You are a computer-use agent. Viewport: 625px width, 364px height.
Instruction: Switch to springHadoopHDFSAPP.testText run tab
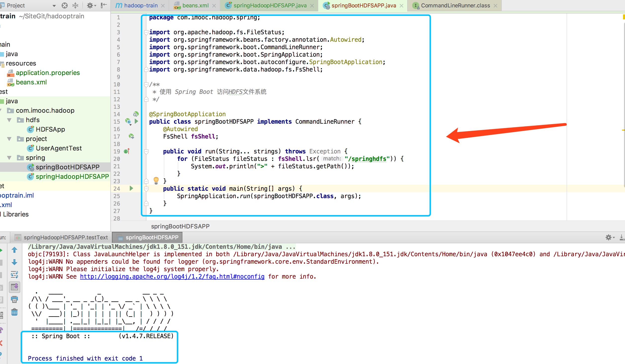click(62, 237)
